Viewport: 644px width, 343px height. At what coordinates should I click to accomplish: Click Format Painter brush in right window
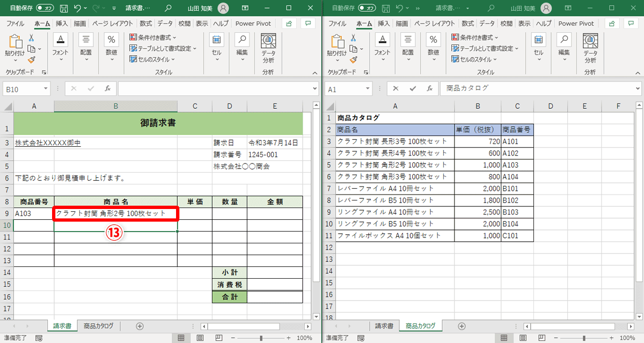(353, 59)
